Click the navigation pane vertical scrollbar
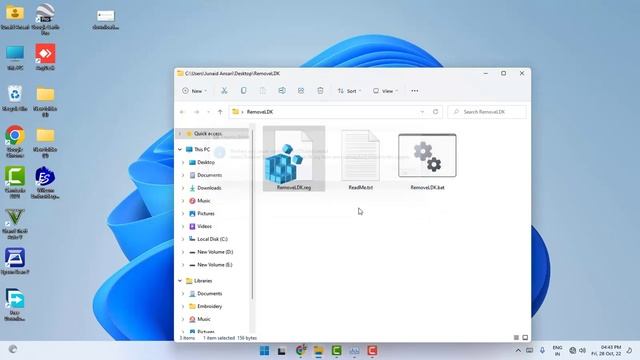The width and height of the screenshot is (640, 360). pyautogui.click(x=252, y=214)
